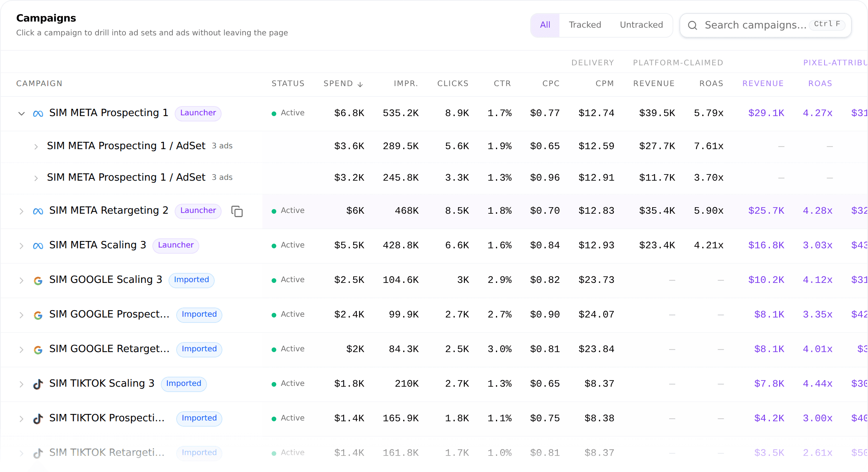Click Launcher badge on SIM META Retargeting 2
Image resolution: width=868 pixels, height=472 pixels.
[x=198, y=211]
